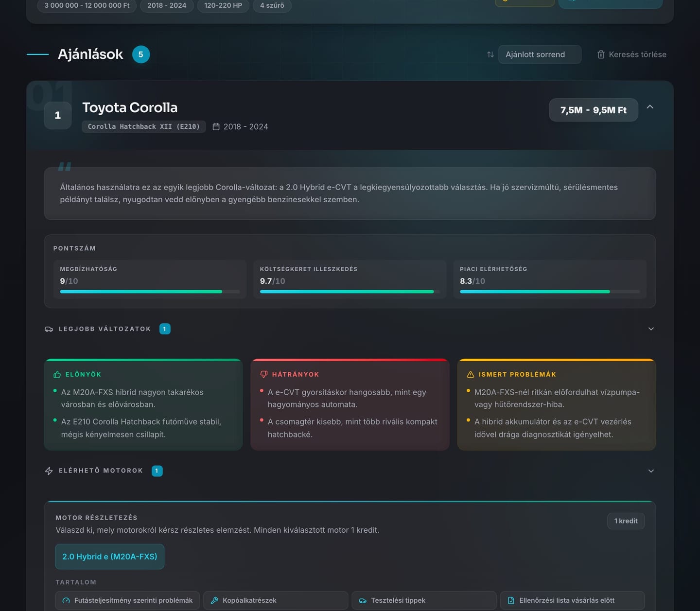
Task: Click the 120-220 HP filter chip
Action: 223,5
